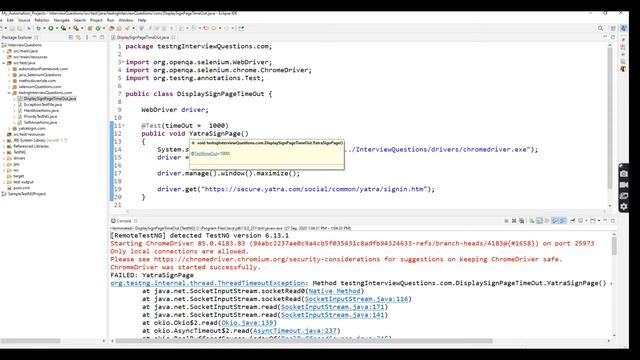Open the Run menu

click(x=111, y=20)
